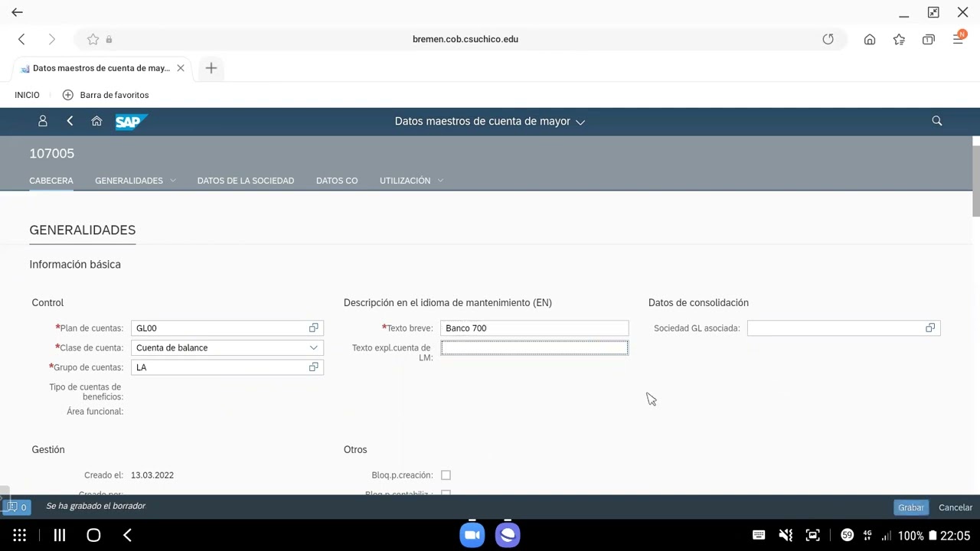This screenshot has width=980, height=551.
Task: Open Samsung Internet app in taskbar
Action: point(508,535)
